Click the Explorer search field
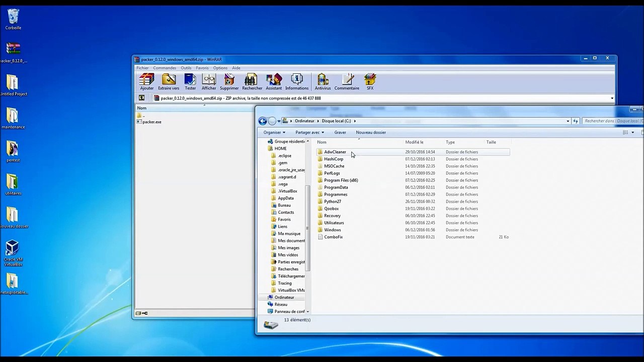The height and width of the screenshot is (362, 644). (613, 121)
